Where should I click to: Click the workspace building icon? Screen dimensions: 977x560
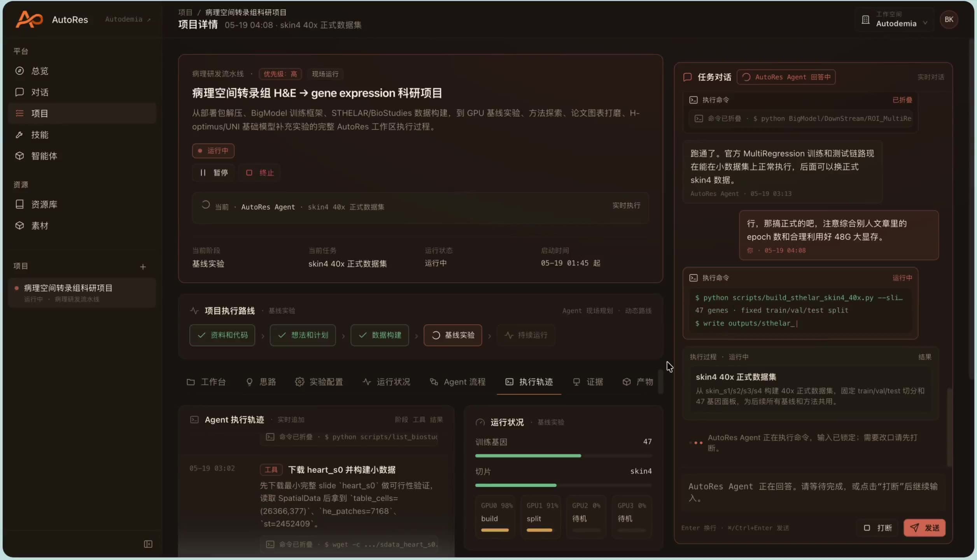pyautogui.click(x=865, y=20)
